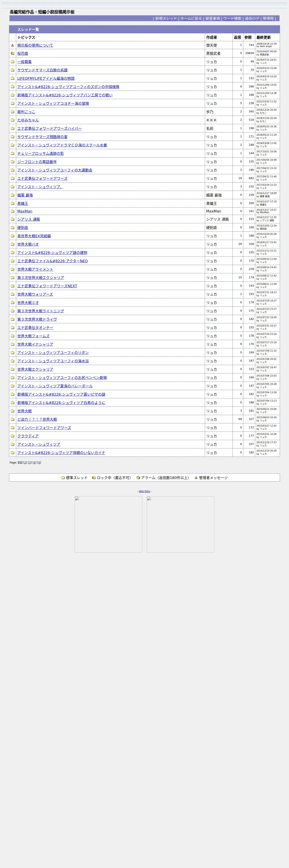Open ワード検索 word search

point(233,18)
